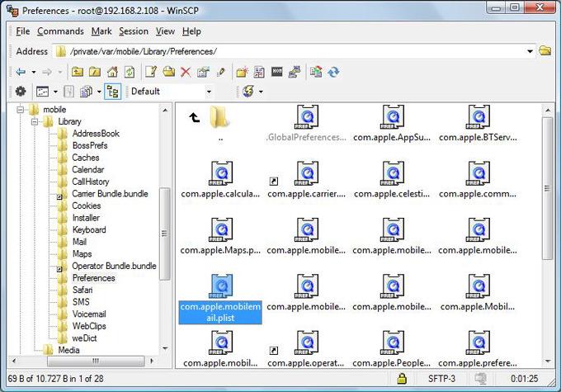The width and height of the screenshot is (561, 392).
Task: Collapse the Library tree node
Action: click(35, 121)
